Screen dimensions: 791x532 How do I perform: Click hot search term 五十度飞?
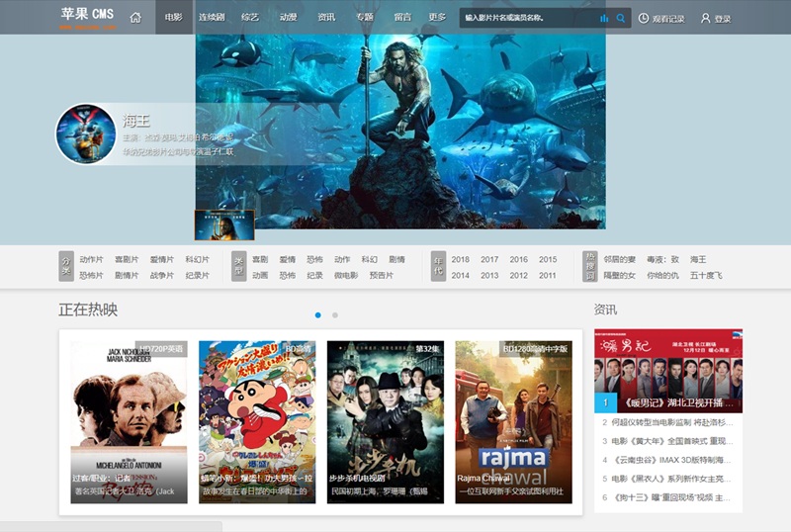706,275
